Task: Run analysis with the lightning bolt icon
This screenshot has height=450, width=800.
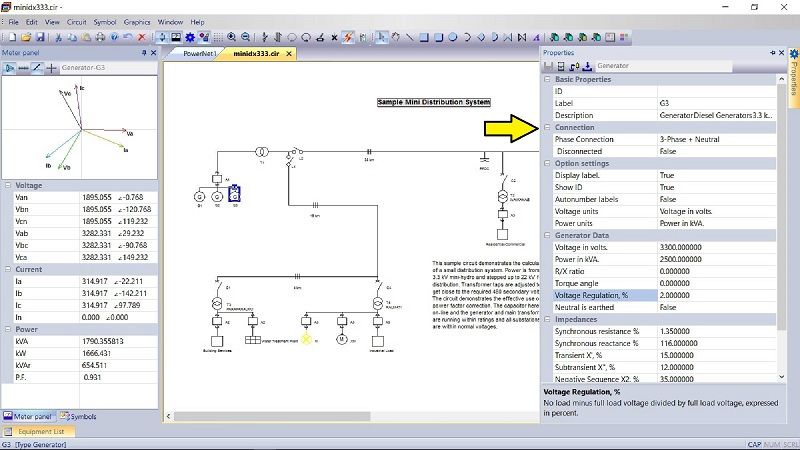Action: point(348,37)
